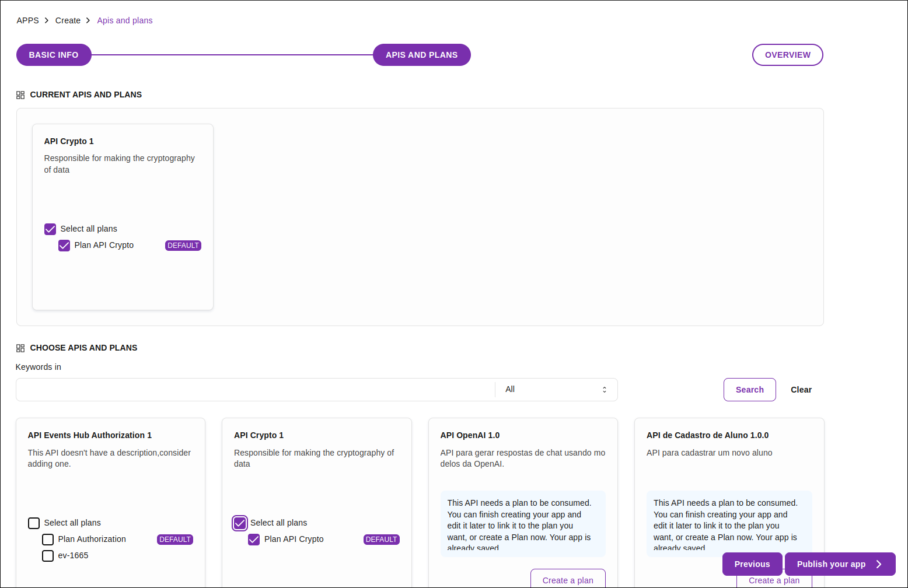Enable Select all plans for API Events Hub Authorization 1

34,523
